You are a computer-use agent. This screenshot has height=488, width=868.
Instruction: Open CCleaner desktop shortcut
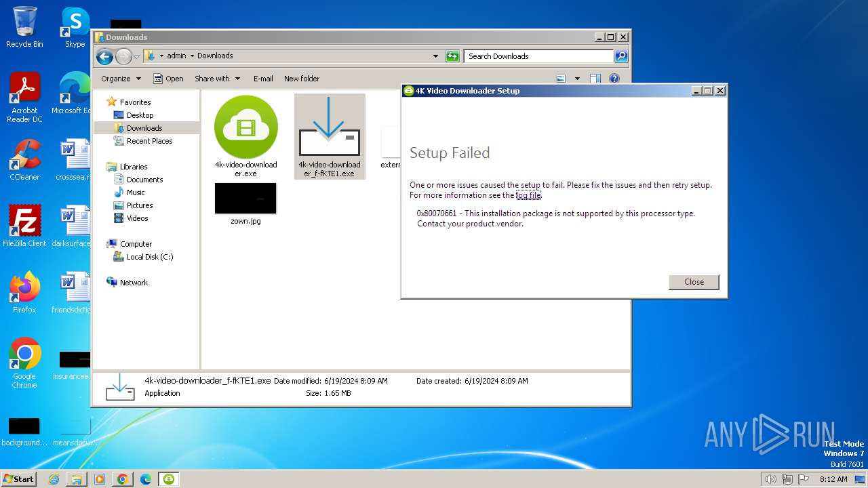pos(24,160)
